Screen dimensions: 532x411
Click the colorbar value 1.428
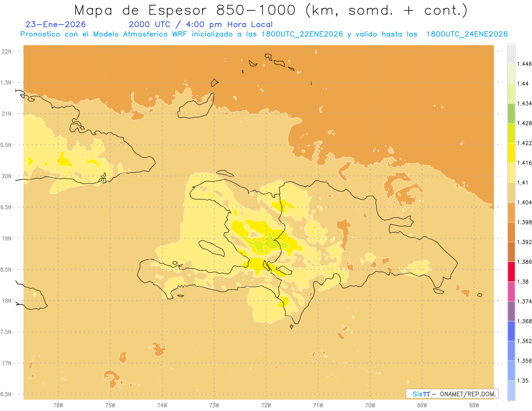pos(524,123)
